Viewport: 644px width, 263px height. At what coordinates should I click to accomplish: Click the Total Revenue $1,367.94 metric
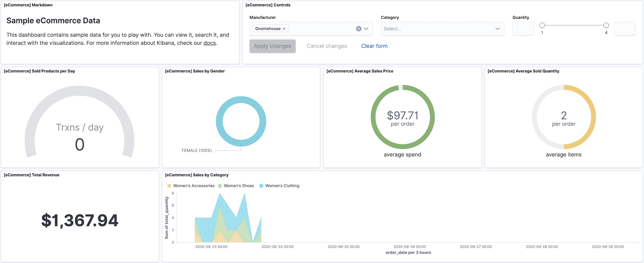coord(80,220)
